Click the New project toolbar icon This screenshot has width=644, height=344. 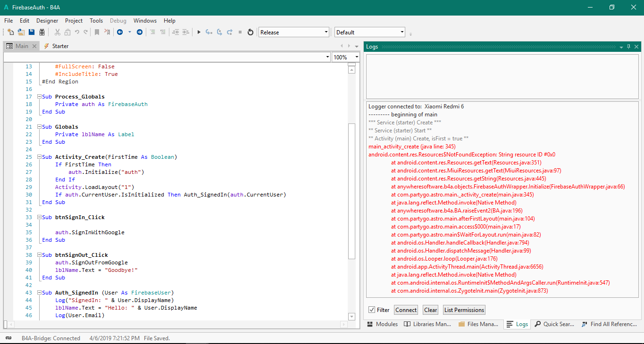(x=10, y=32)
